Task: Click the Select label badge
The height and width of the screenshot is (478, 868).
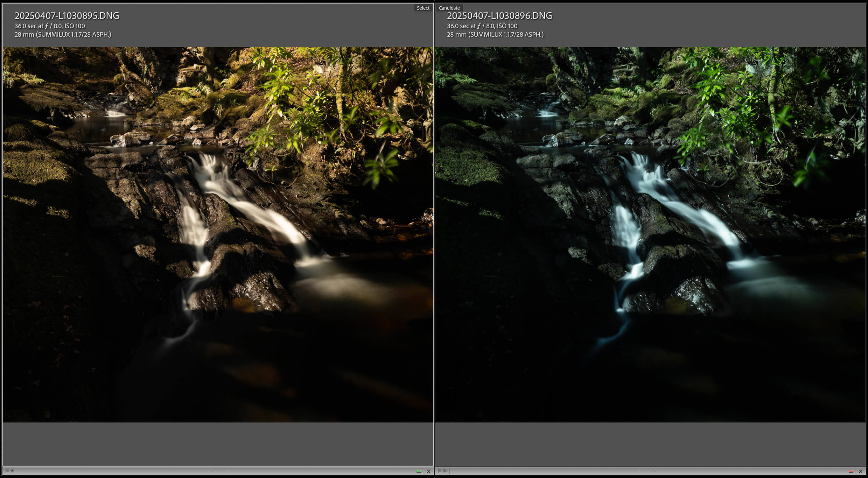Action: pos(423,8)
